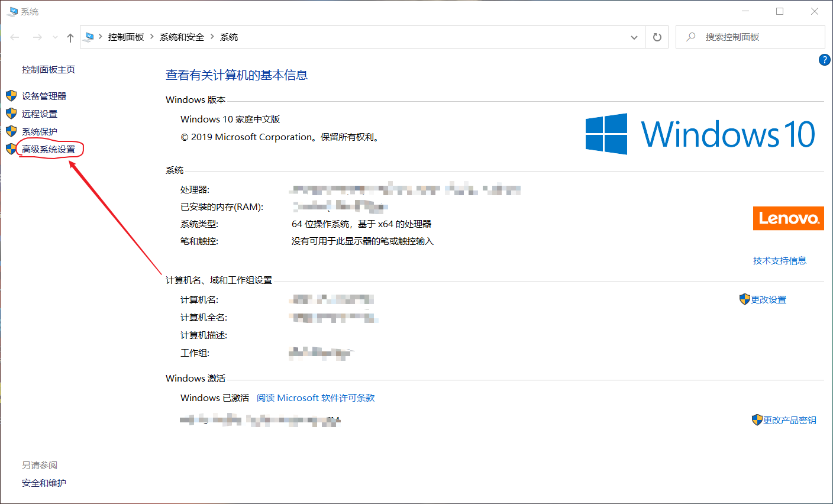Click the forward arrow navigation button
The image size is (833, 504).
click(37, 37)
